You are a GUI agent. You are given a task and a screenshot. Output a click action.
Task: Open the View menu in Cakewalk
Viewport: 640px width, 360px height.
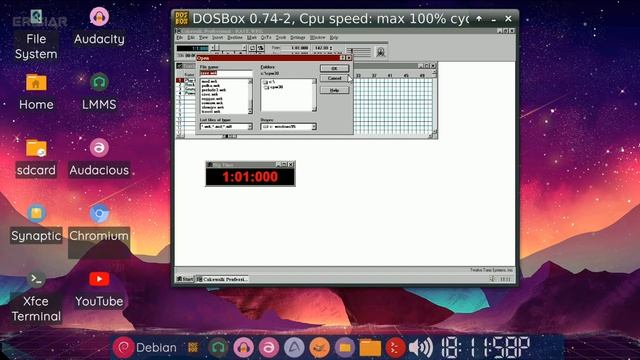click(203, 38)
